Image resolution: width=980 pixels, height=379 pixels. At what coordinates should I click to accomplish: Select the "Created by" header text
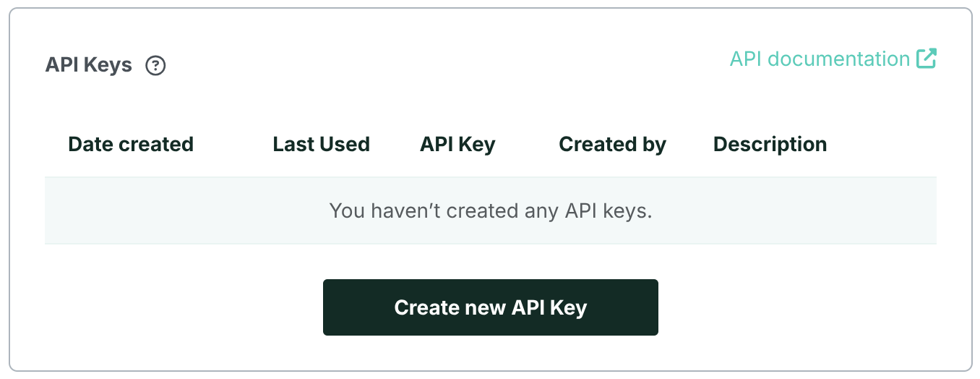pos(612,145)
